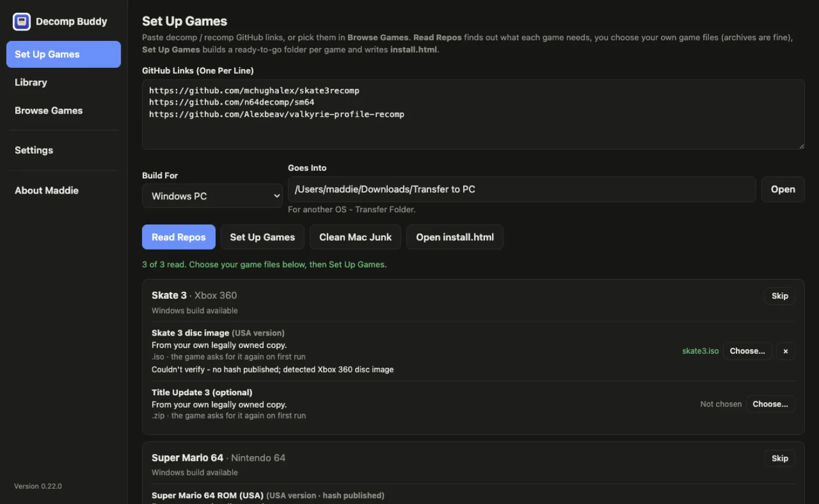
Task: Grab the GitHub Links text area resize handle
Action: [x=801, y=146]
